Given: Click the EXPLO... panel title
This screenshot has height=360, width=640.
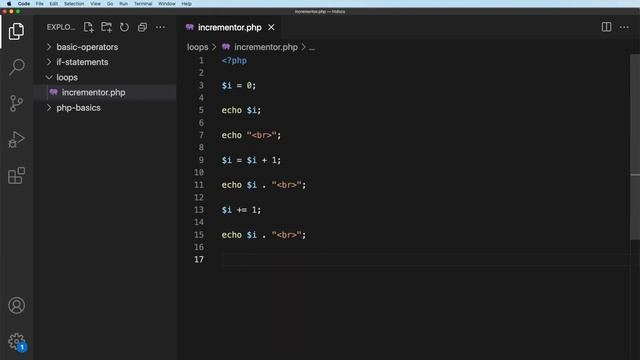Looking at the screenshot, I should (x=61, y=27).
